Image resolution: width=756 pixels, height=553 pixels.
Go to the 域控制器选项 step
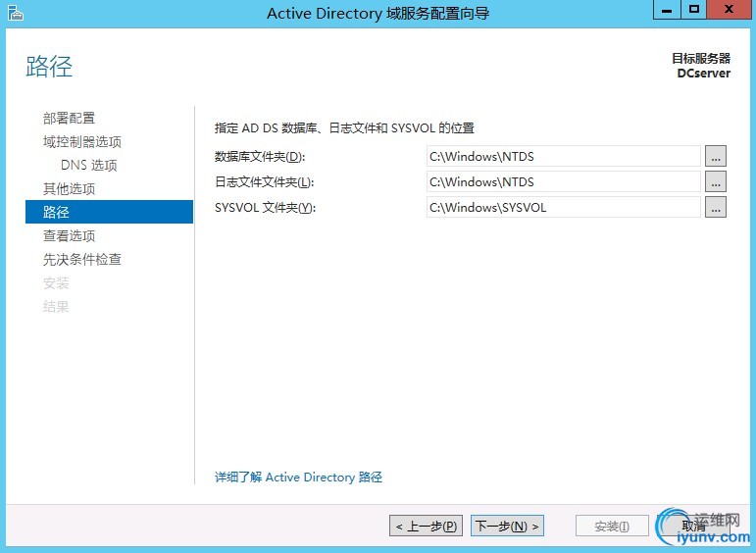click(82, 142)
